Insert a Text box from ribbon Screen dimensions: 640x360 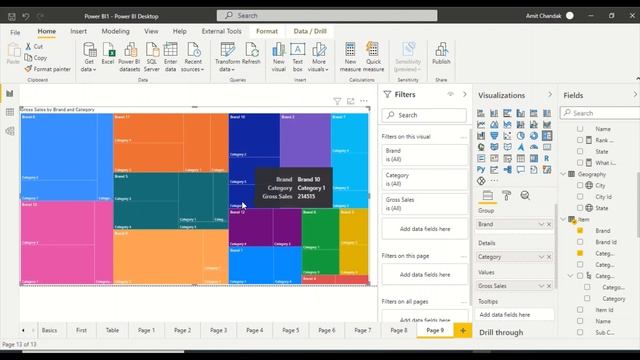coord(298,57)
